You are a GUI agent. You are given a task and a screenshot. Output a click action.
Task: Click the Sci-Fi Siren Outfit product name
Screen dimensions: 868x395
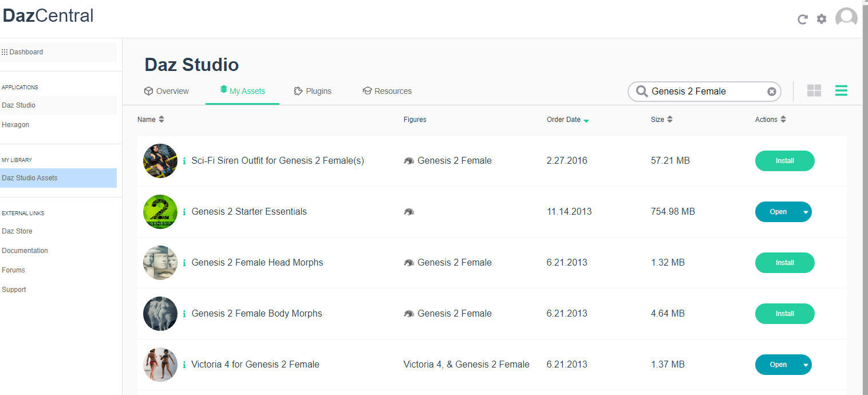(x=278, y=161)
